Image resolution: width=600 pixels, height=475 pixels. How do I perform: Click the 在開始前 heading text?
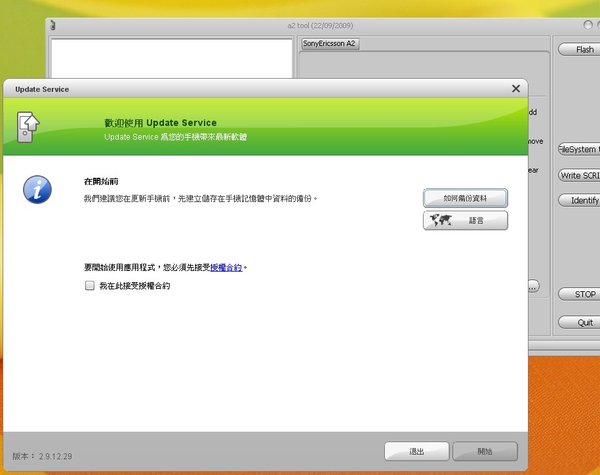[101, 181]
